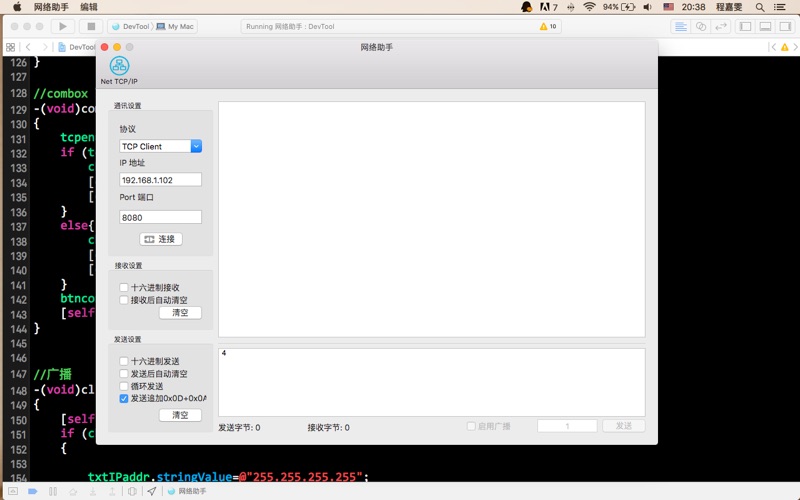Viewport: 800px width, 500px height.
Task: Go forward in Xcode jump bar
Action: 45,47
